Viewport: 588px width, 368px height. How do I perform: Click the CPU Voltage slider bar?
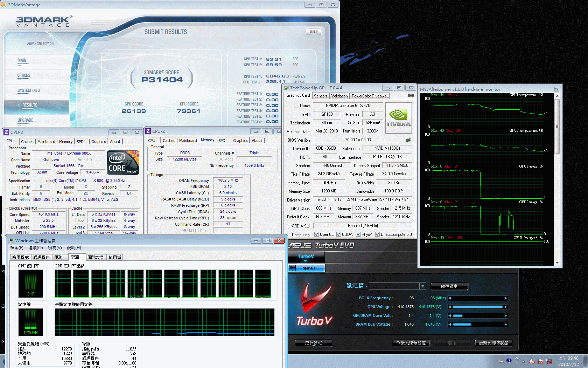(478, 307)
